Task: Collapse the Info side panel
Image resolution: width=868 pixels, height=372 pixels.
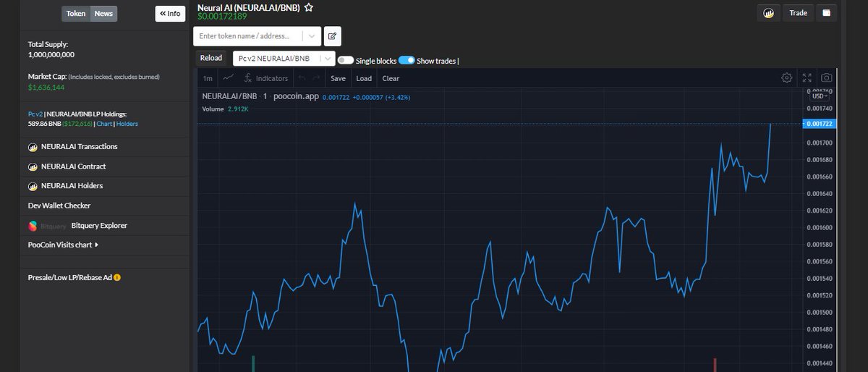Action: pyautogui.click(x=170, y=13)
